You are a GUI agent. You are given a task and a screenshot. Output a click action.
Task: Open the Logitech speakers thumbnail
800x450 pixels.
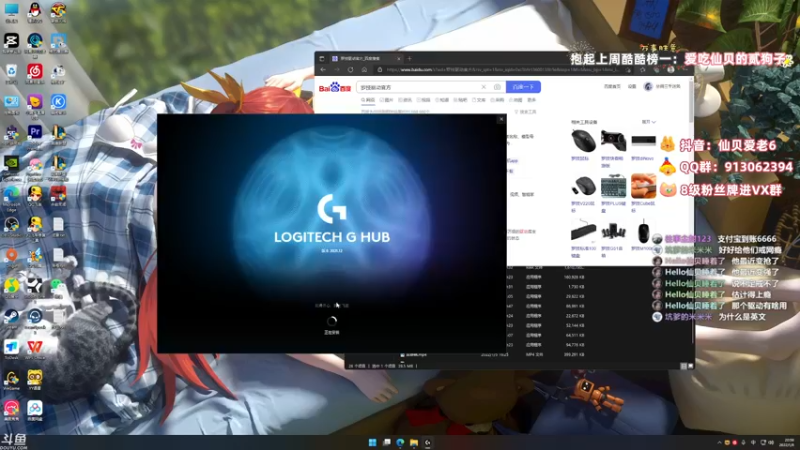(613, 231)
